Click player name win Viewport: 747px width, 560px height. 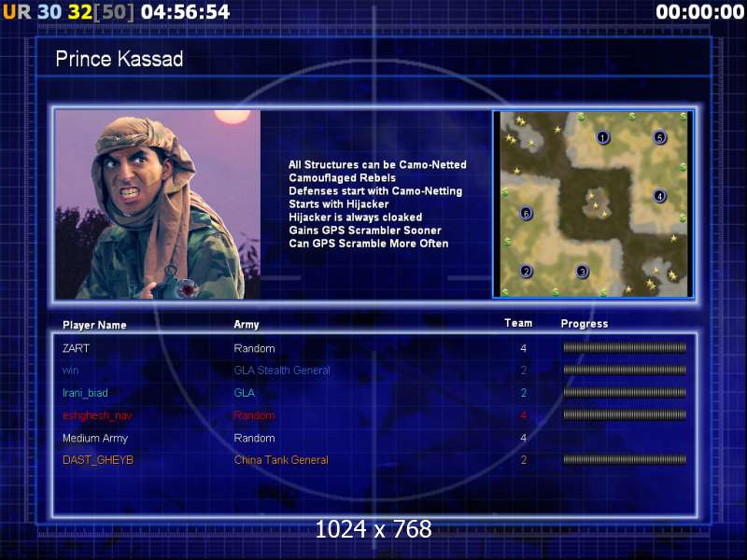pyautogui.click(x=71, y=371)
